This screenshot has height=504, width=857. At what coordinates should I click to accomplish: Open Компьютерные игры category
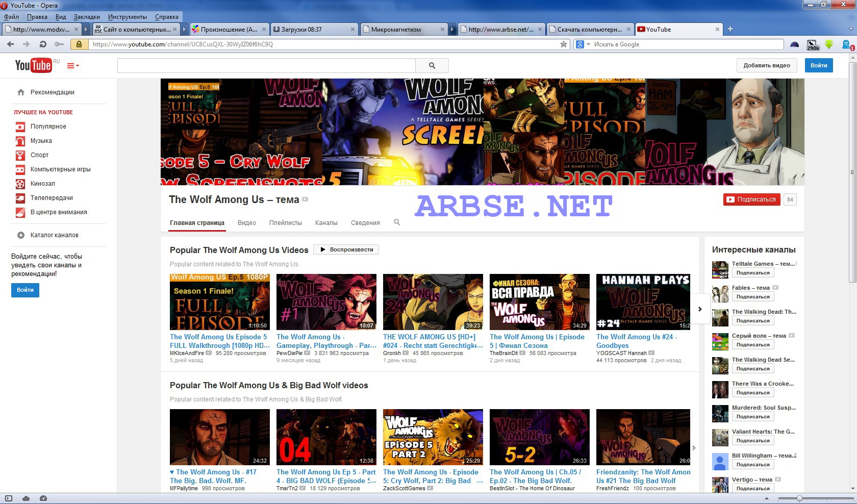60,169
